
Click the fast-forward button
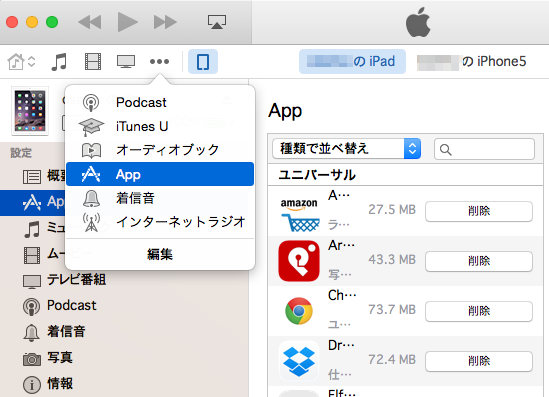(x=165, y=22)
